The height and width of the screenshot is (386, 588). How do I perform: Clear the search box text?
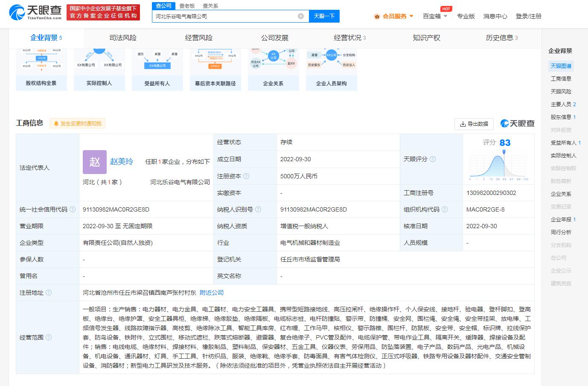(301, 16)
